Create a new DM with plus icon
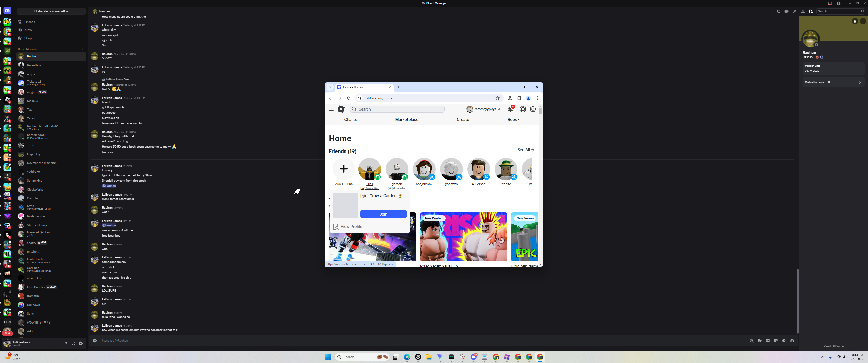This screenshot has height=363, width=868. (83, 49)
